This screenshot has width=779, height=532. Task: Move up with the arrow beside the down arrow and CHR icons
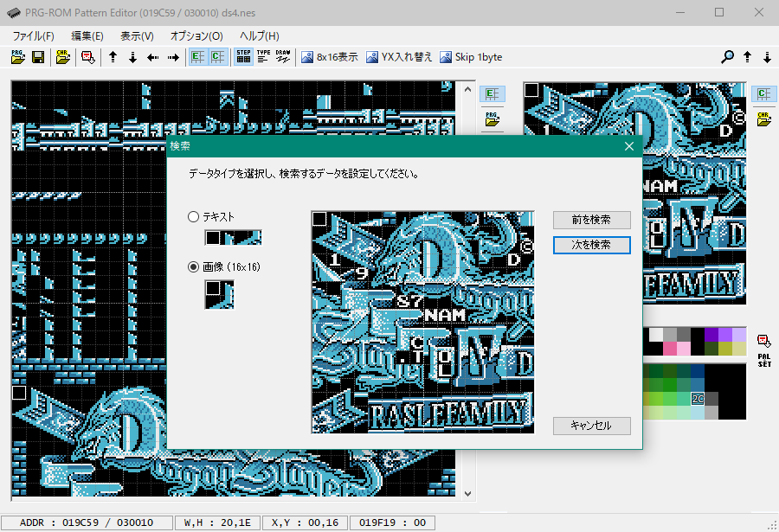pyautogui.click(x=113, y=57)
